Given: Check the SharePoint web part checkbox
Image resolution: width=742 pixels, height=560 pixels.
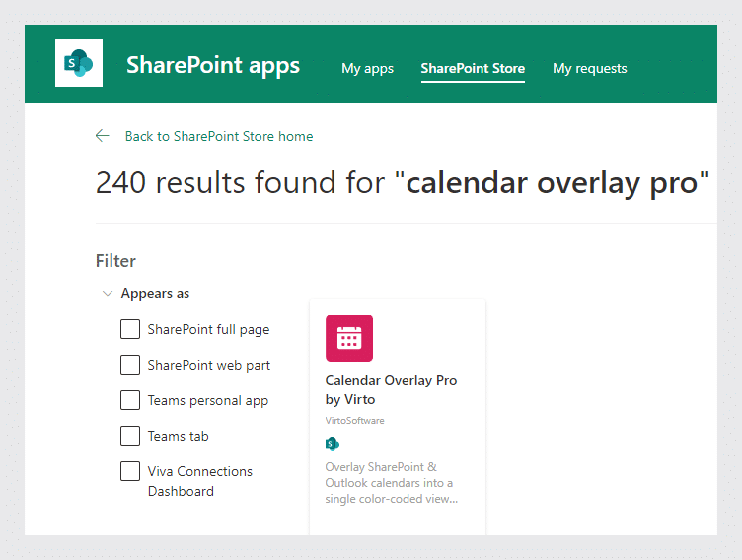Looking at the screenshot, I should pyautogui.click(x=130, y=365).
